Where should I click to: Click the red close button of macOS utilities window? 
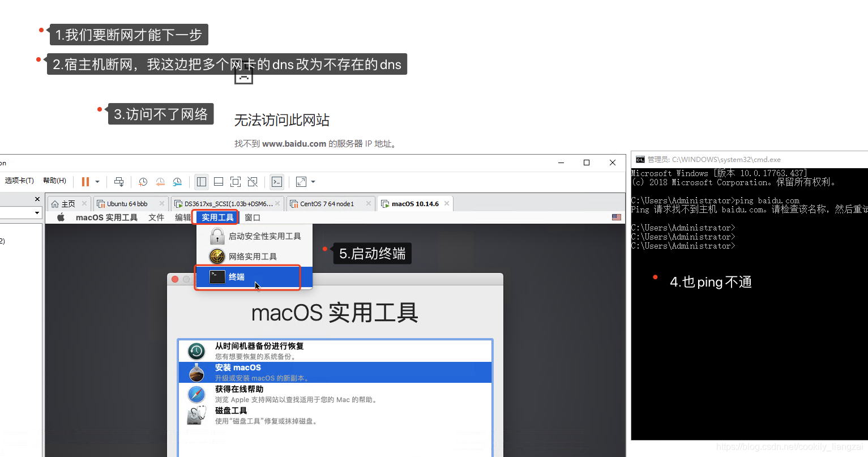click(x=175, y=279)
